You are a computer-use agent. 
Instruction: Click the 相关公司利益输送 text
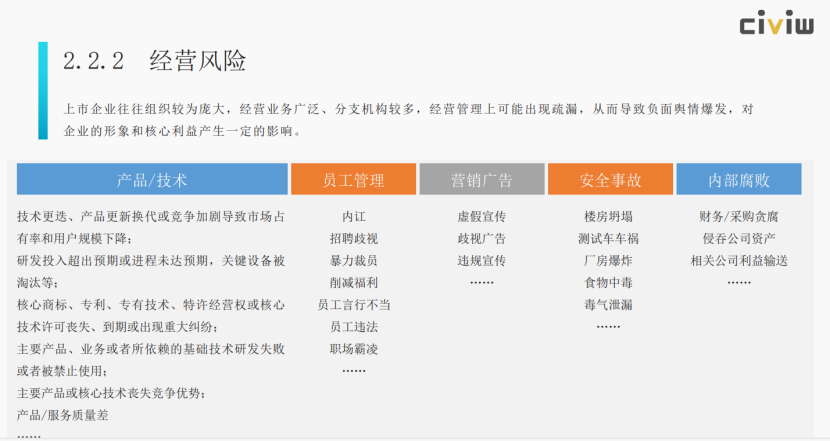tap(739, 260)
